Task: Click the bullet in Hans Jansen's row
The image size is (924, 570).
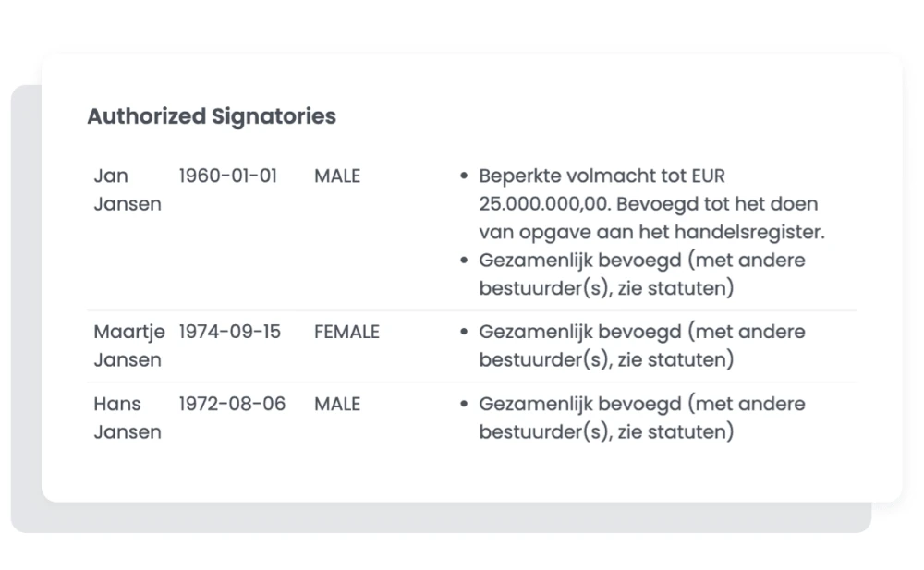Action: (464, 404)
